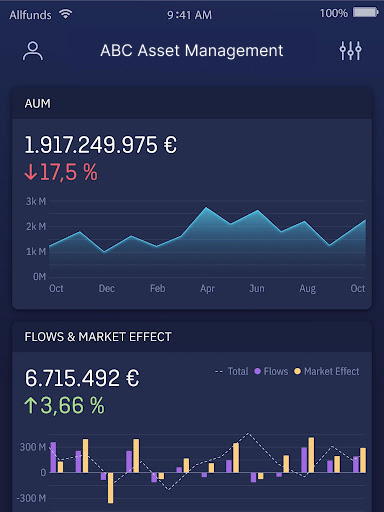Click the 3k M axis label
The height and width of the screenshot is (512, 384).
pyautogui.click(x=36, y=201)
